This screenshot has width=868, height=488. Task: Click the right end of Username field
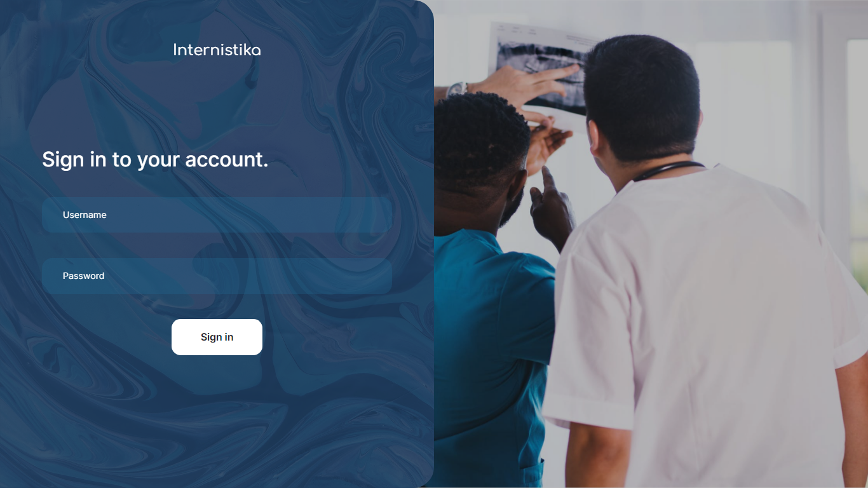378,215
